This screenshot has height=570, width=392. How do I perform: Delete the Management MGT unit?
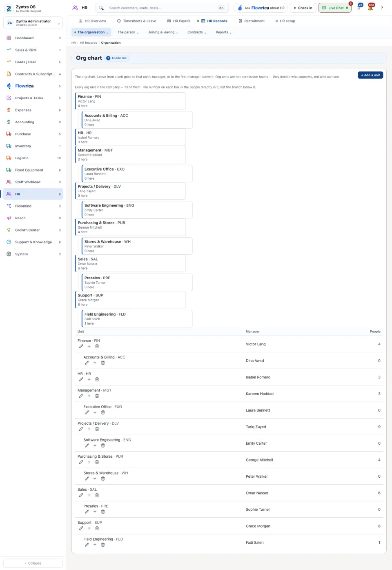coord(97,396)
